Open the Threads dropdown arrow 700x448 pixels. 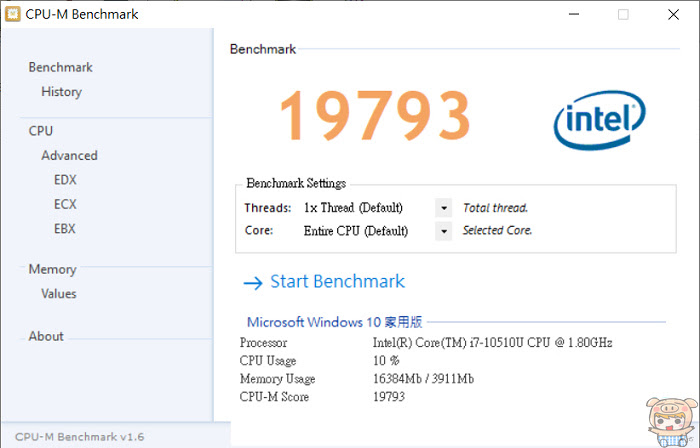coord(444,208)
